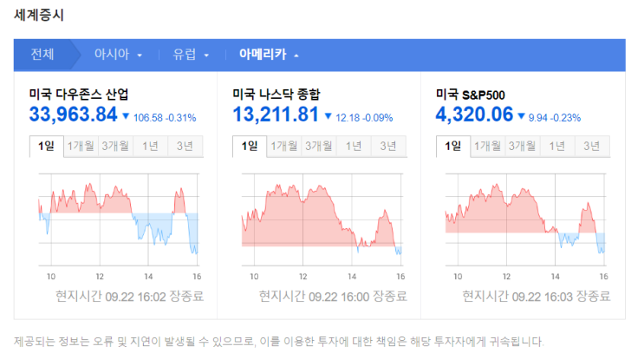
Task: Select 3년 tab for 다우존스 chart
Action: point(185,146)
